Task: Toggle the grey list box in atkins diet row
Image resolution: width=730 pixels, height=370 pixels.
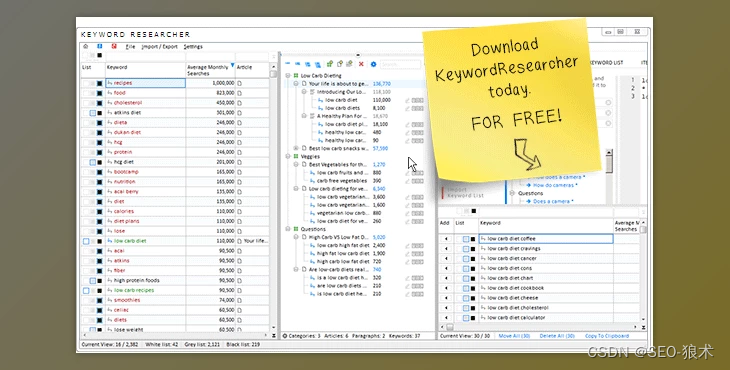Action: 93,113
